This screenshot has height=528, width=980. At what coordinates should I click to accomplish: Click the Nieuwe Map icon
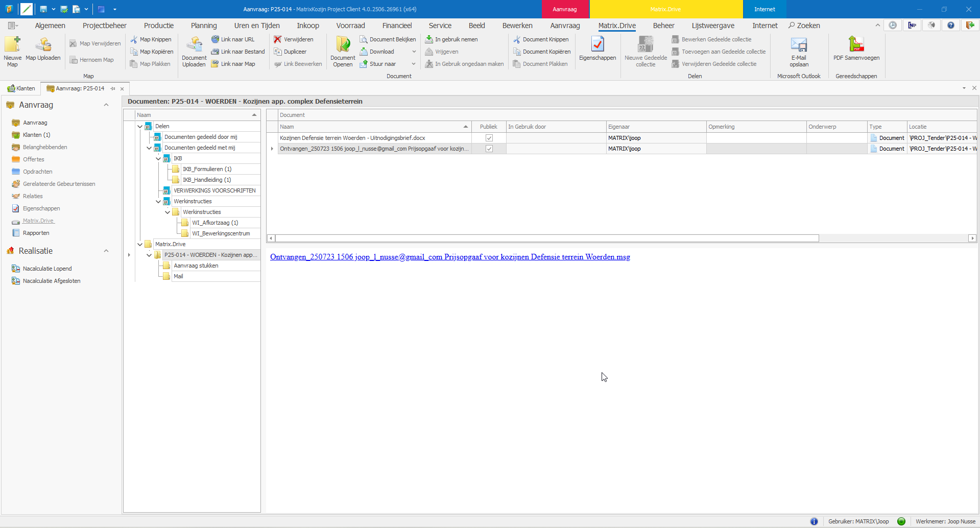click(12, 44)
